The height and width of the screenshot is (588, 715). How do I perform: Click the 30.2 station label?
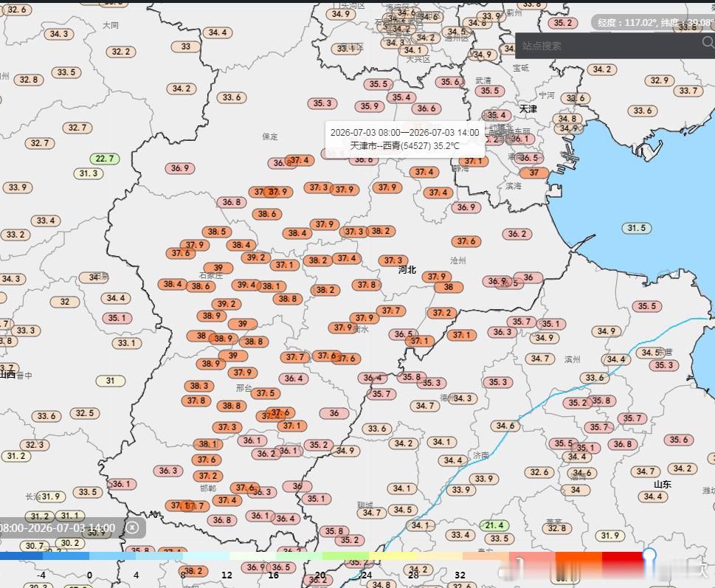(x=70, y=543)
